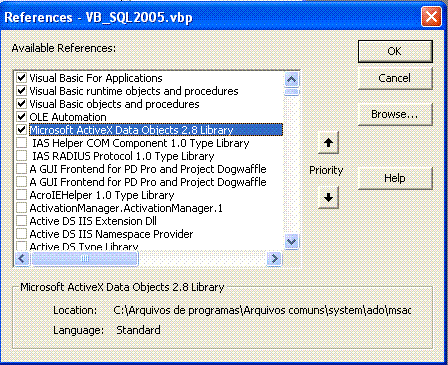The height and width of the screenshot is (365, 448).
Task: Open Browse... to locate a reference
Action: tap(395, 114)
